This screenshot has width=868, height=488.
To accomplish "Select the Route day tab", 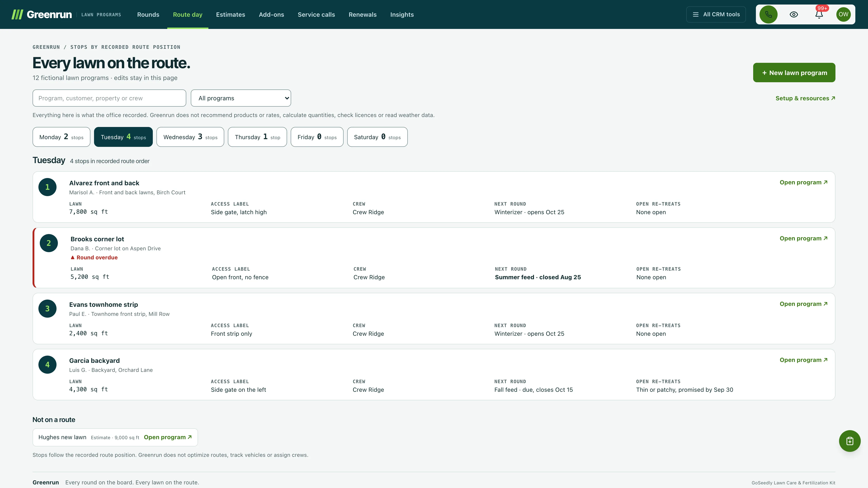I will (x=188, y=14).
